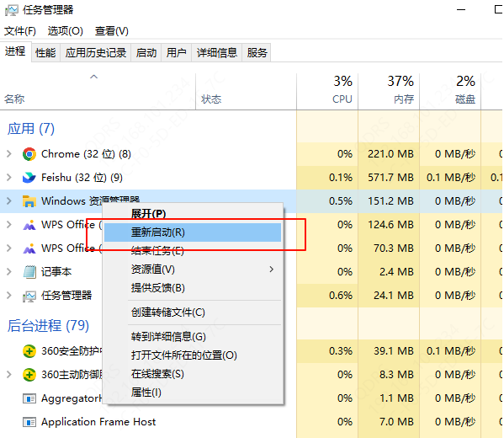Open the 资源值(V) submenu arrow
The height and width of the screenshot is (438, 504).
(272, 270)
